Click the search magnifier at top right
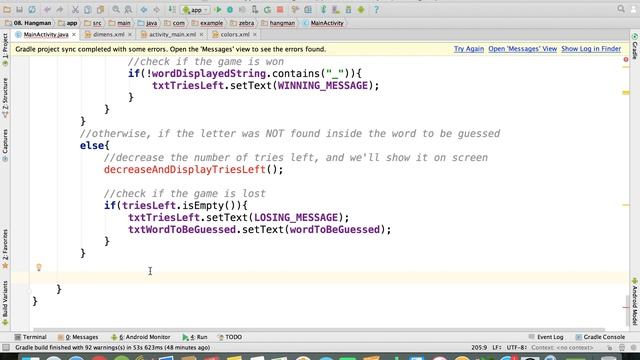 (621, 9)
